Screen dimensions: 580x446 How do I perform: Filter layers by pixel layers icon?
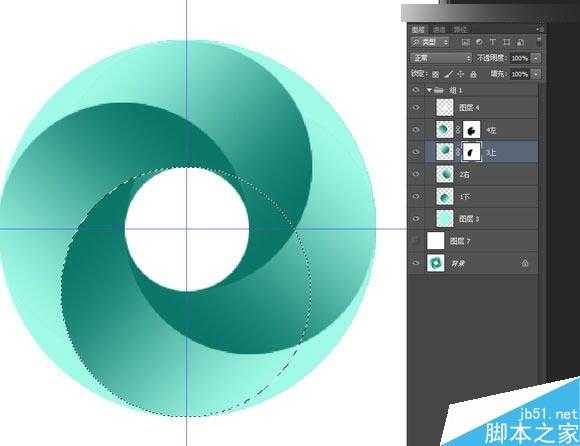[466, 42]
